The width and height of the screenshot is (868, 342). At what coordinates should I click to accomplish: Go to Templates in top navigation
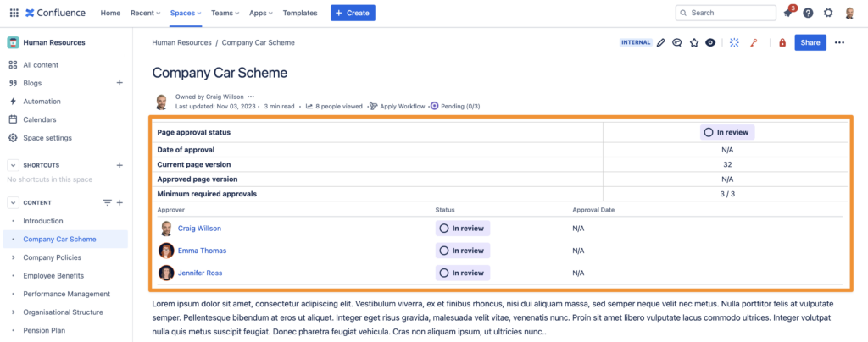(x=300, y=13)
